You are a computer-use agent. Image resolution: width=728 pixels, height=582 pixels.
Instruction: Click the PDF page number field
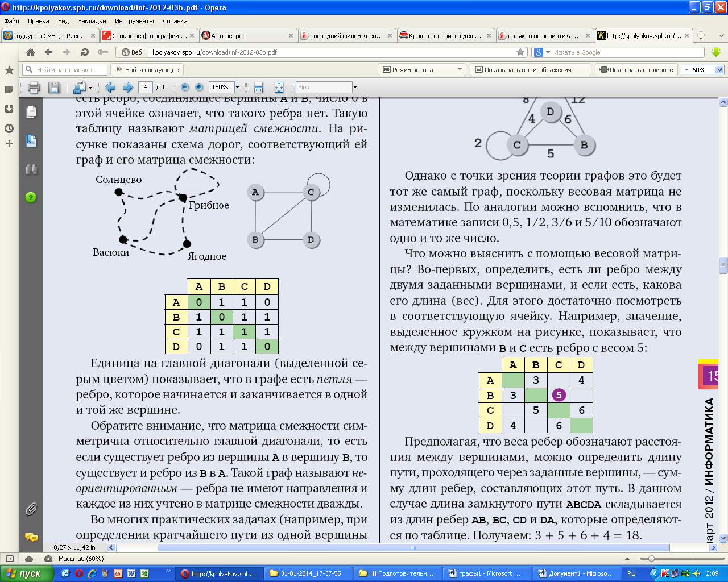[x=145, y=87]
